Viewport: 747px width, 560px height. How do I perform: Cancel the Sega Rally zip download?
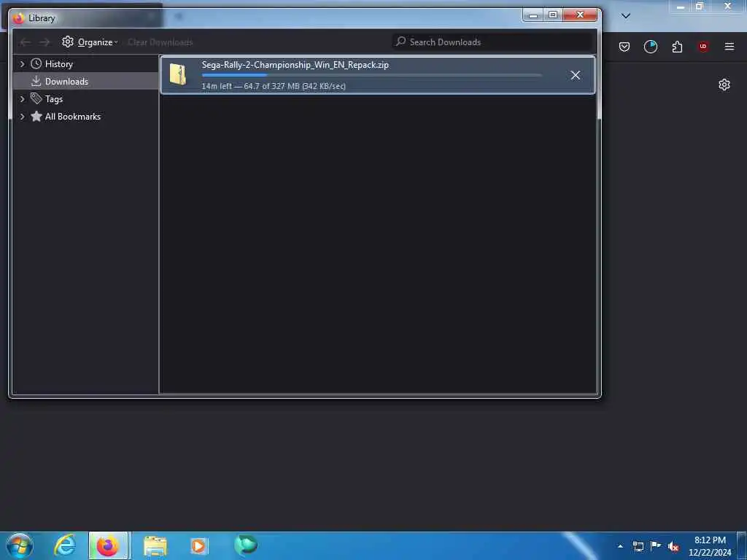[x=575, y=75]
